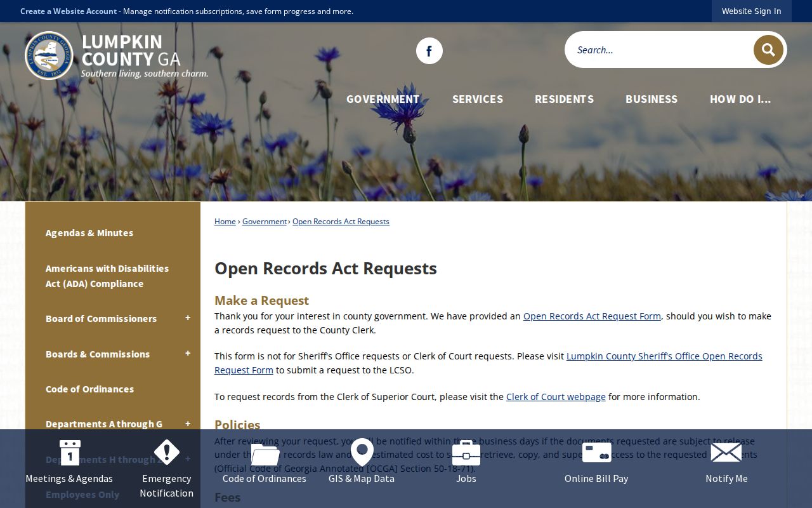Open the Lumpkin County GA logo homepage

pyautogui.click(x=117, y=56)
